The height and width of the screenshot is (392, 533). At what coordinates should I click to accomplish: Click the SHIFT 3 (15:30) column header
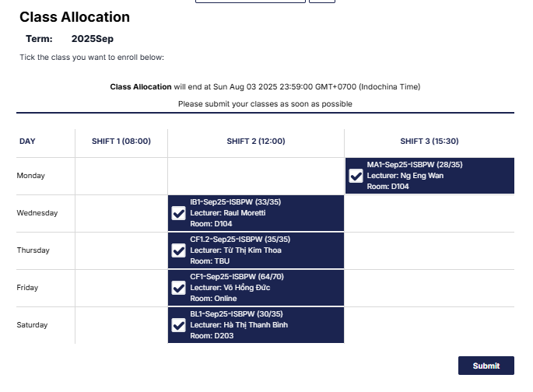point(430,142)
